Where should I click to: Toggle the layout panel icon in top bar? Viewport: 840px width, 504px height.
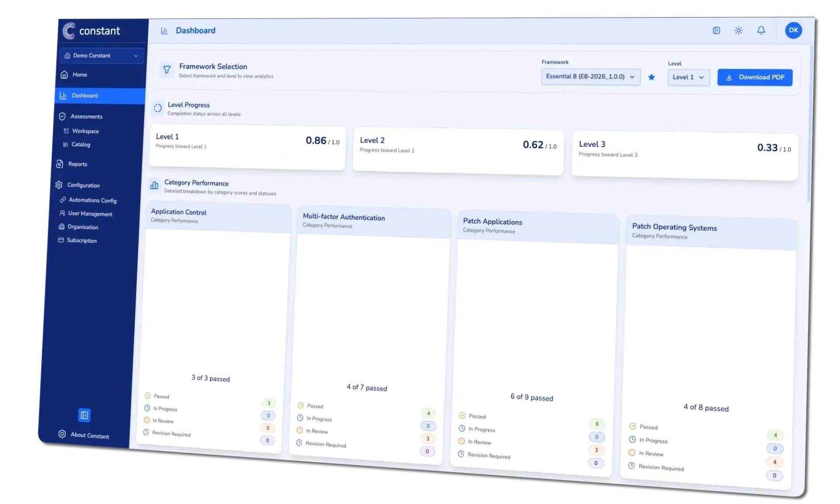pos(716,30)
